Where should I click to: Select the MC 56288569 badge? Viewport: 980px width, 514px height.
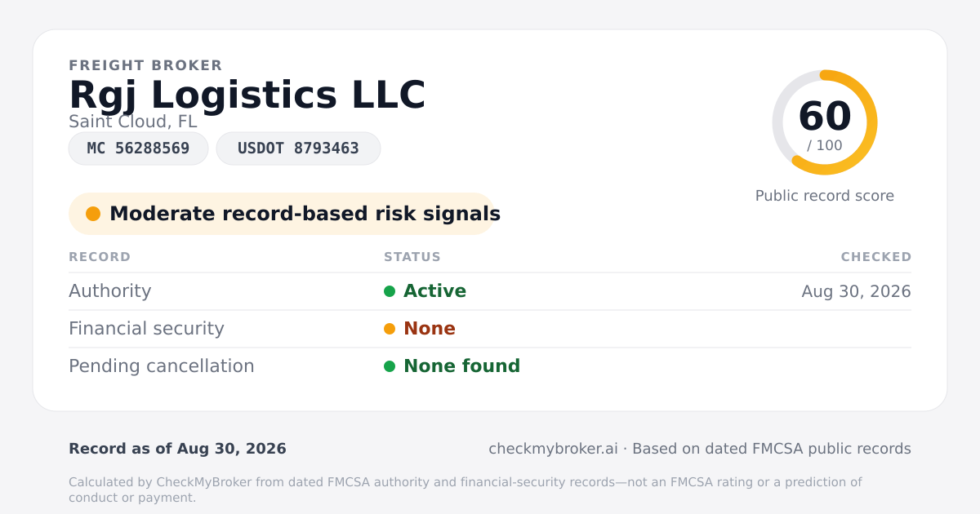pos(138,148)
